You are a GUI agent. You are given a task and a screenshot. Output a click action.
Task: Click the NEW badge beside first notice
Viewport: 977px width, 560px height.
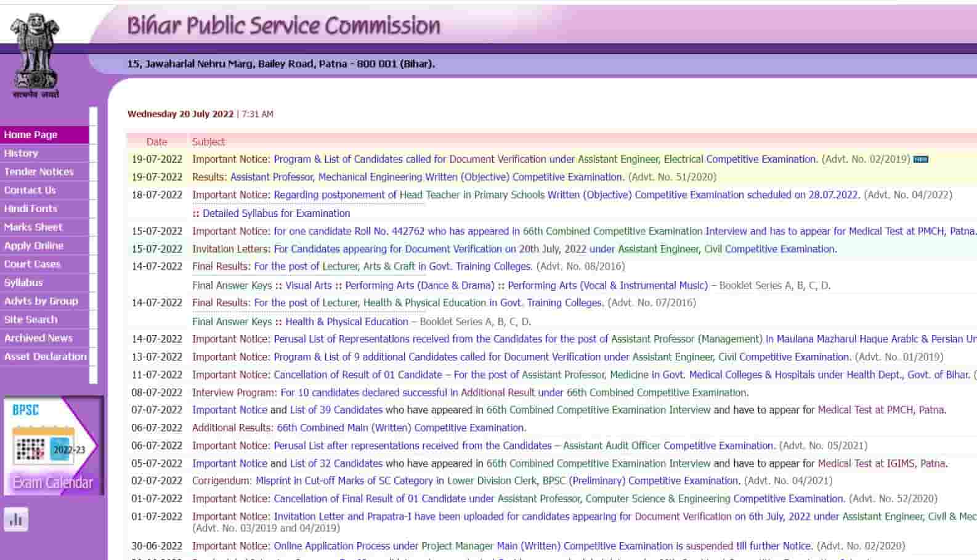[920, 160]
